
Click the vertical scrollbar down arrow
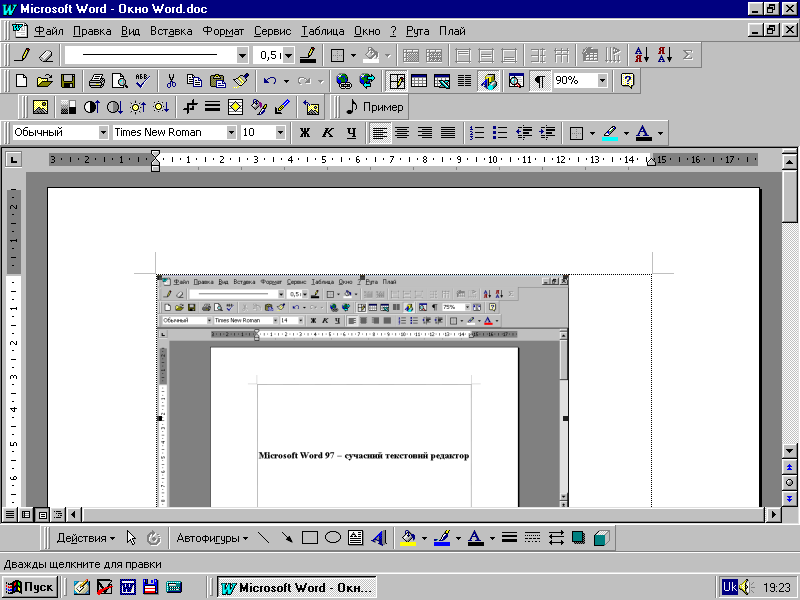[789, 451]
